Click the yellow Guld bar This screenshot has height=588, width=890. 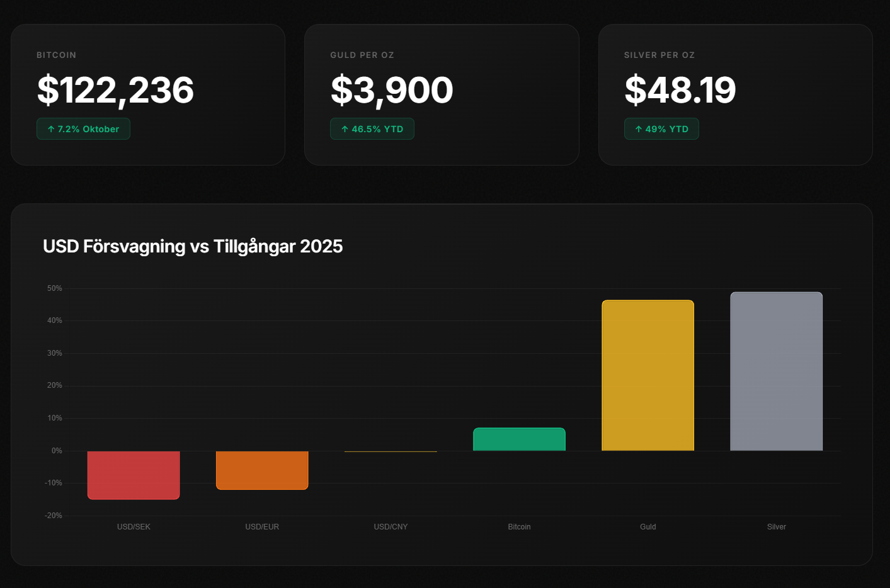tap(648, 375)
